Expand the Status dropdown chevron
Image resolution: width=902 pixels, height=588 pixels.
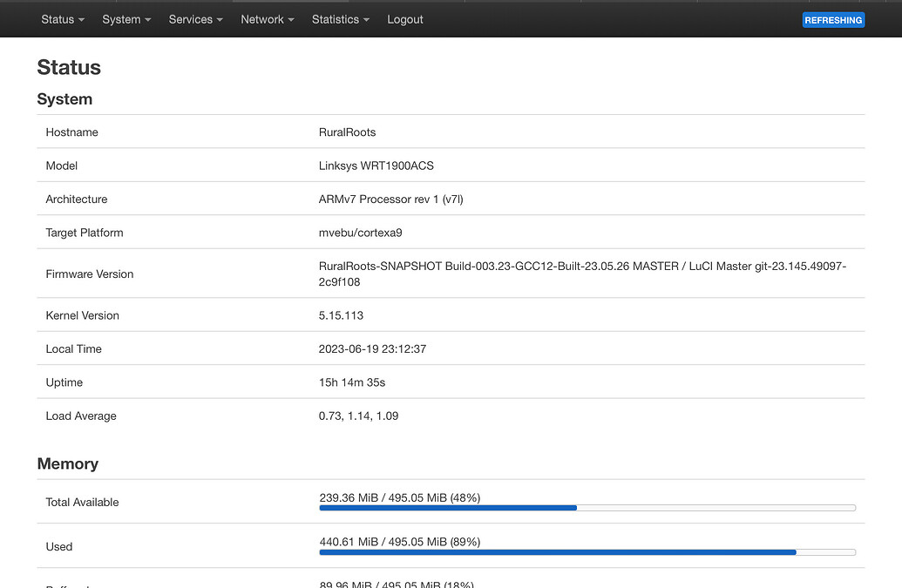(82, 19)
